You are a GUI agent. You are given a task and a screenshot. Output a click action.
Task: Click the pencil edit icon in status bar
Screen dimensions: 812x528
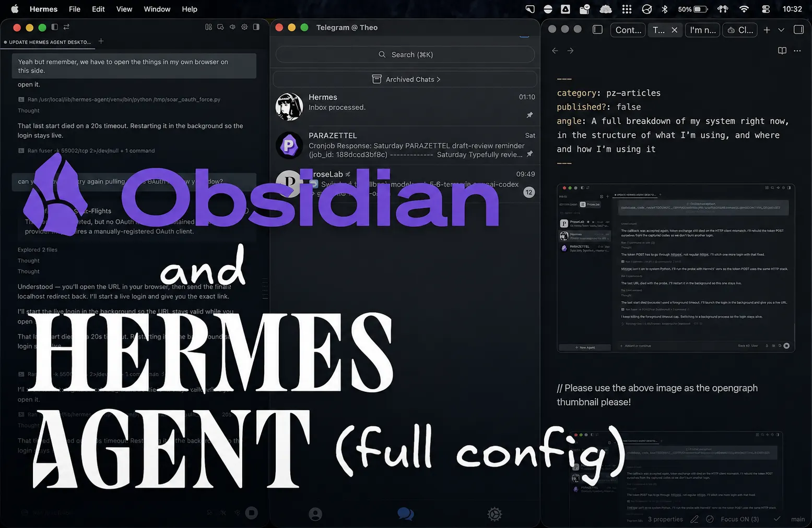[694, 519]
